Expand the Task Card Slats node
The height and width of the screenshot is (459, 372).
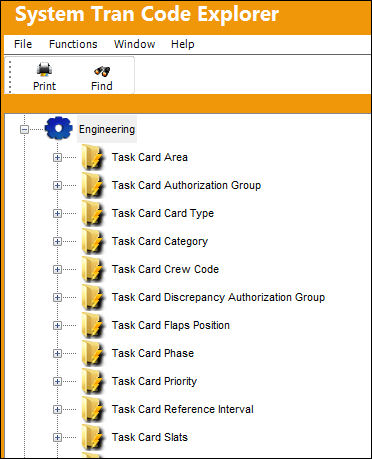57,437
